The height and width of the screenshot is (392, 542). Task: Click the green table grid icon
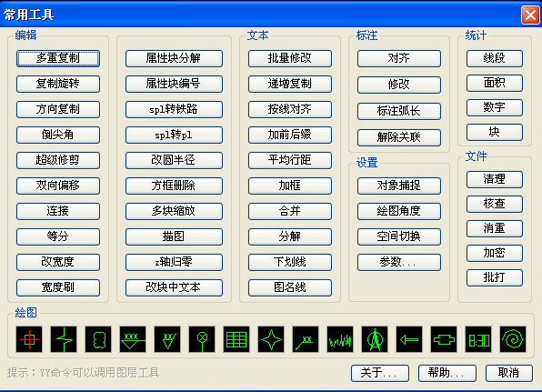[236, 339]
